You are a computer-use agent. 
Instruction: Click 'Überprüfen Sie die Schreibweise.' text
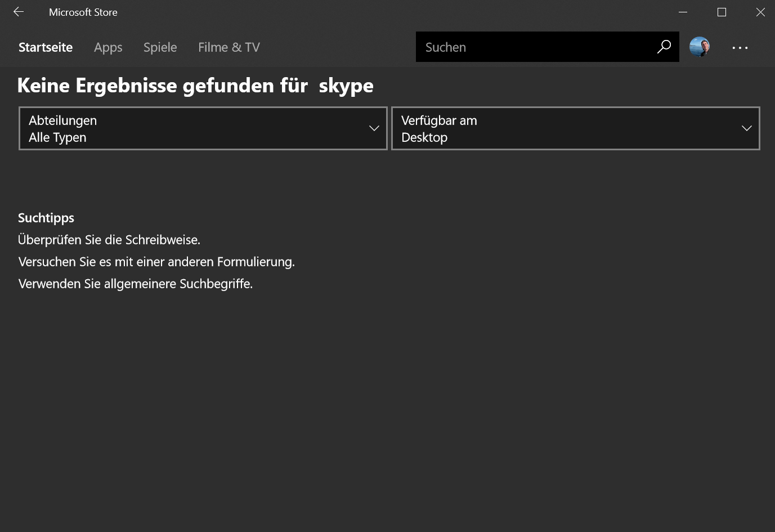coord(109,240)
